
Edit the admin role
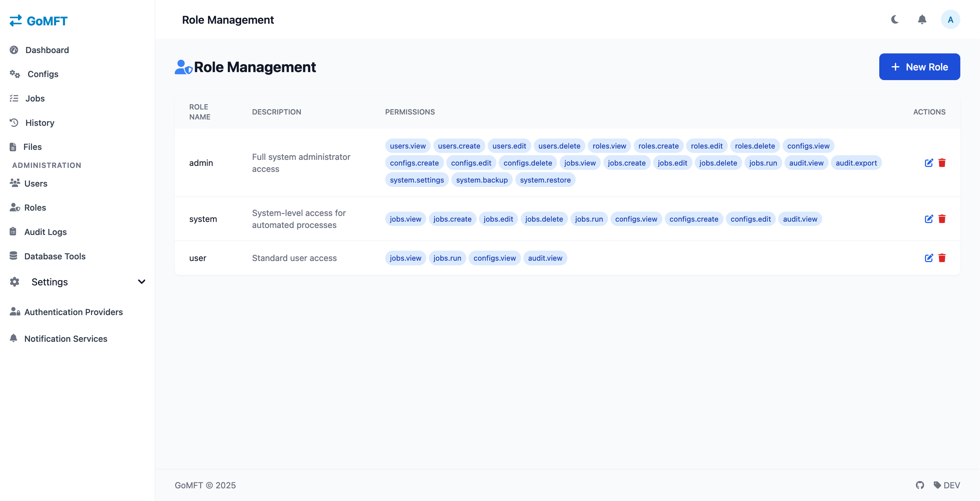click(929, 163)
